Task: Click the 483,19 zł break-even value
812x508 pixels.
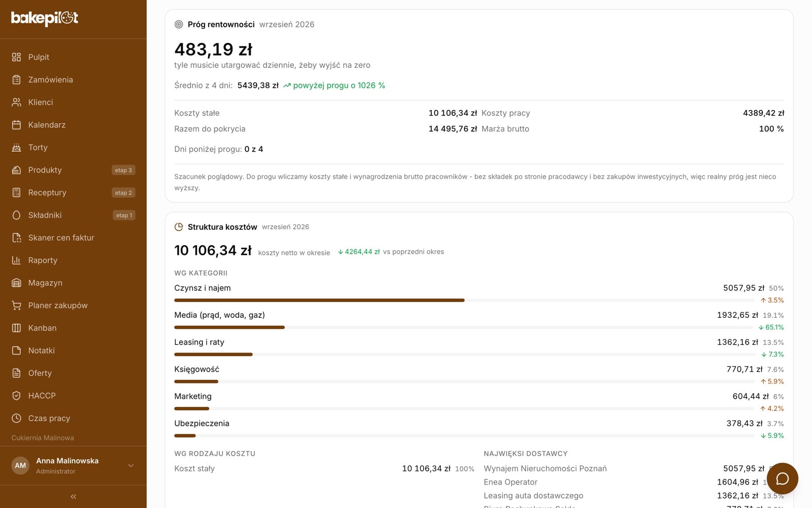Action: [213, 49]
